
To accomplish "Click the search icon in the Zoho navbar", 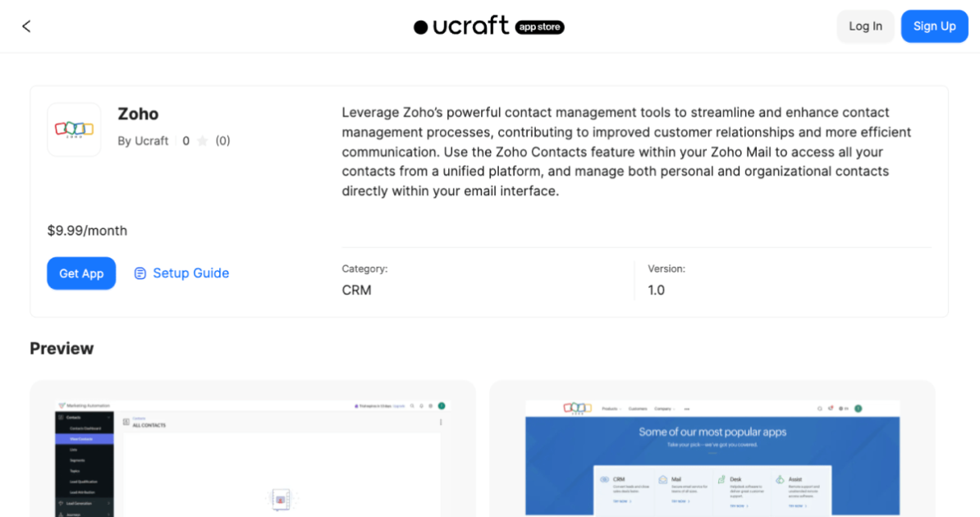I will click(x=819, y=409).
